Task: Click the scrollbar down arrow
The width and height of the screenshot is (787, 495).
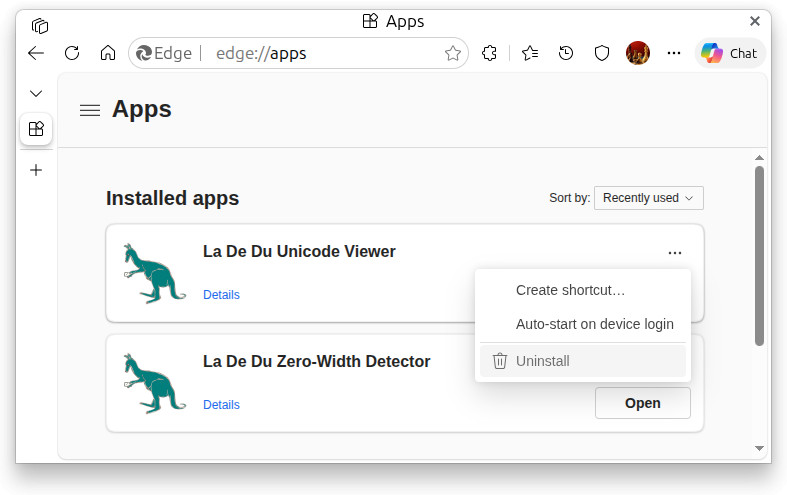Action: tap(759, 448)
